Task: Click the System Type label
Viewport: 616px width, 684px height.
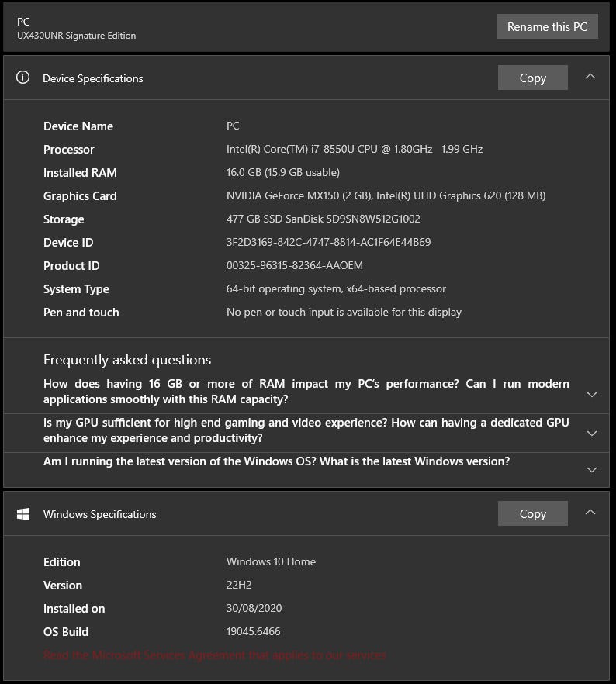Action: 76,289
